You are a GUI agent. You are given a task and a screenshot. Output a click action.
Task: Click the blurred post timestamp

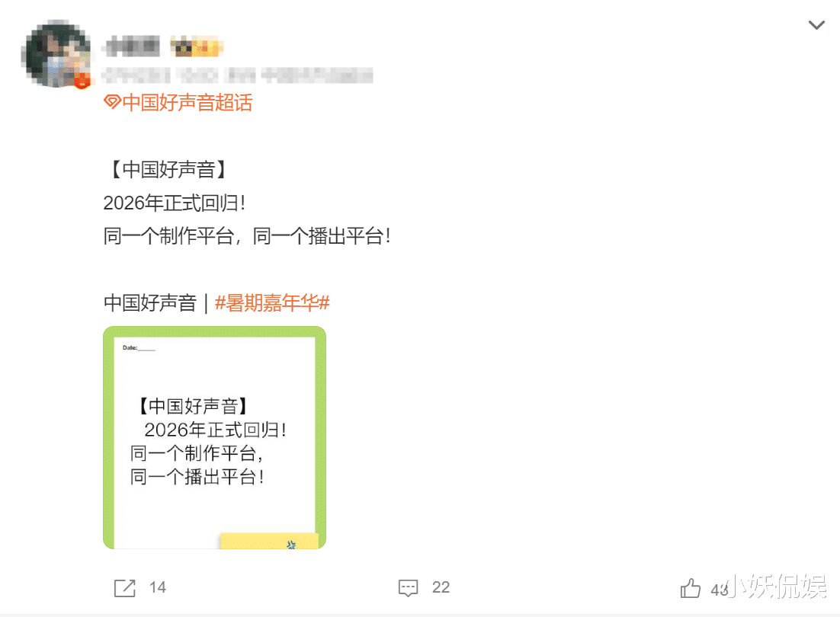click(161, 75)
